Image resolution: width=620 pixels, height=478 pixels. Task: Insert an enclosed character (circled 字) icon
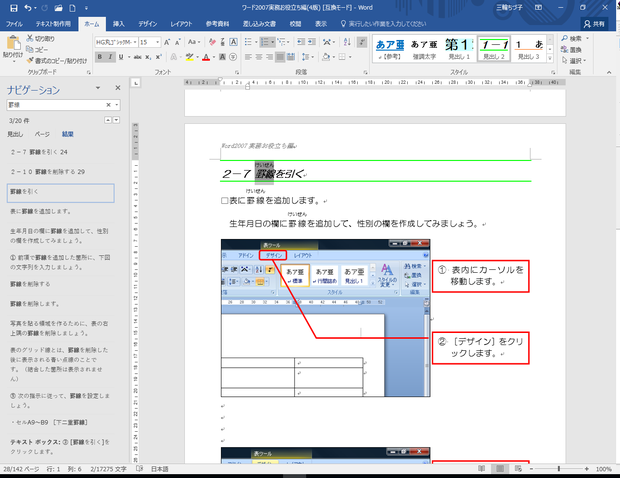pos(233,57)
